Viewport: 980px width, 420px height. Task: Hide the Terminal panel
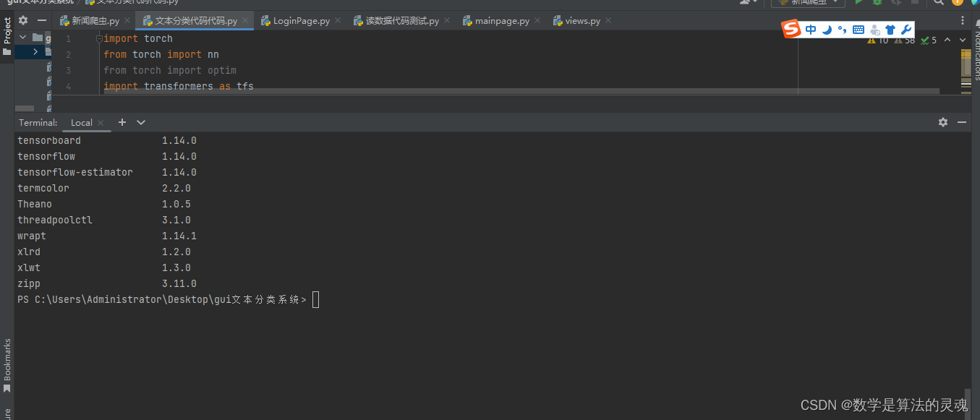[962, 122]
